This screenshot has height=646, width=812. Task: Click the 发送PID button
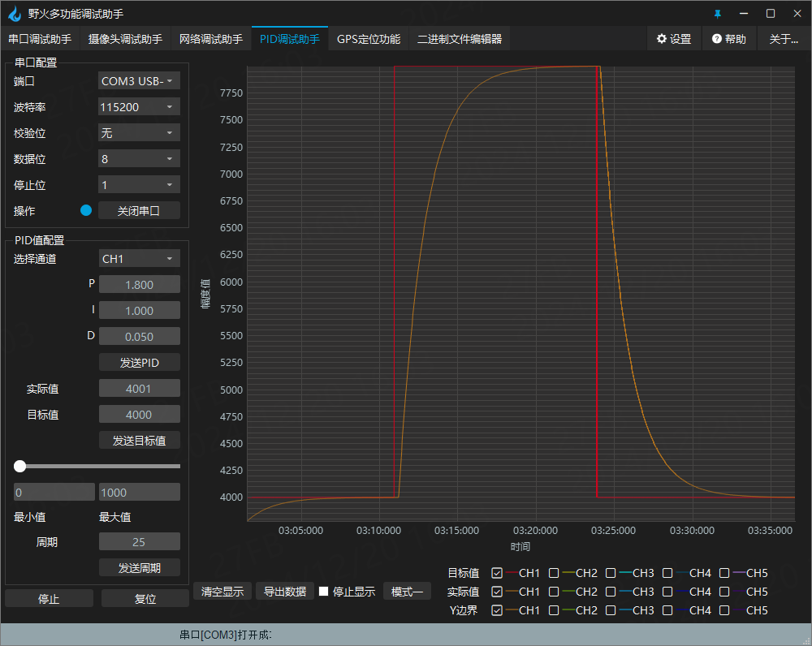[140, 362]
